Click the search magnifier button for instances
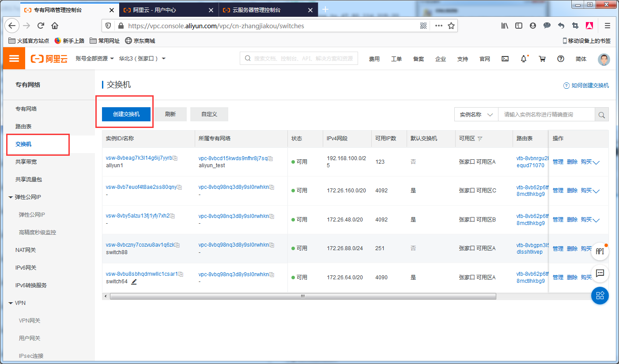This screenshot has height=364, width=619. [601, 115]
